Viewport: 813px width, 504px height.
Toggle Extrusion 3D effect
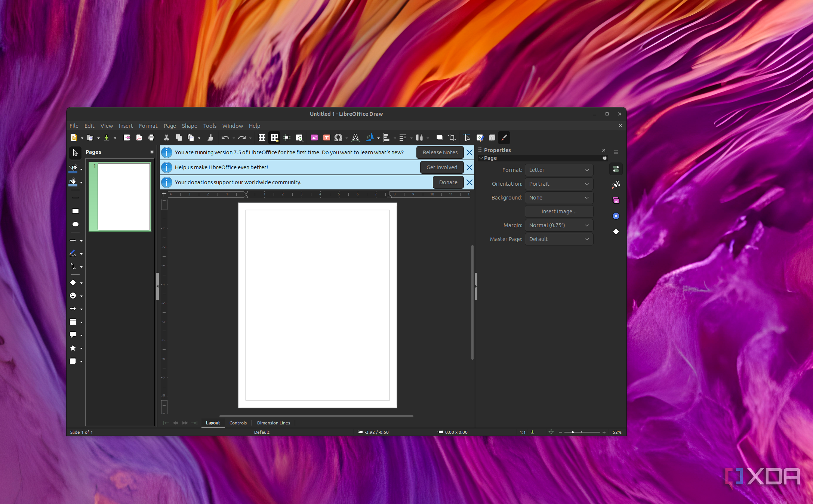click(x=492, y=138)
